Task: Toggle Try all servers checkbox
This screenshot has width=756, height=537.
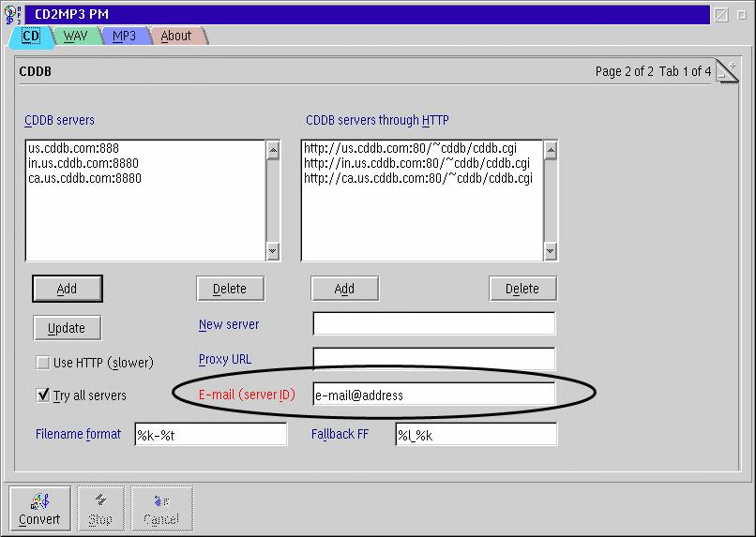Action: click(43, 395)
